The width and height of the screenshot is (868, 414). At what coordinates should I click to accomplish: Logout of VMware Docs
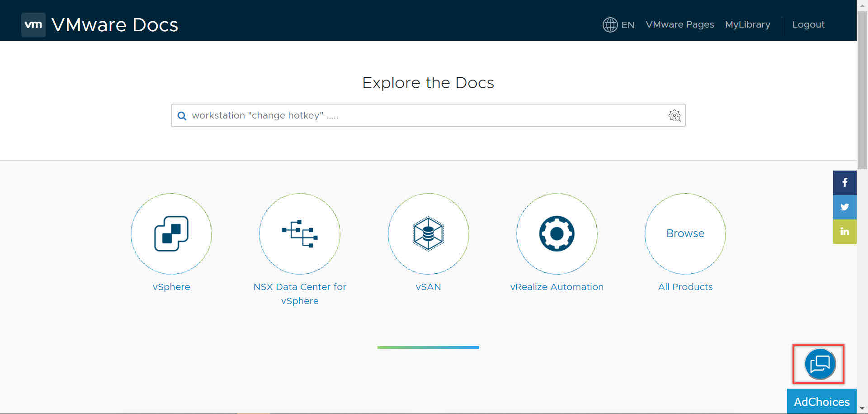pyautogui.click(x=808, y=25)
